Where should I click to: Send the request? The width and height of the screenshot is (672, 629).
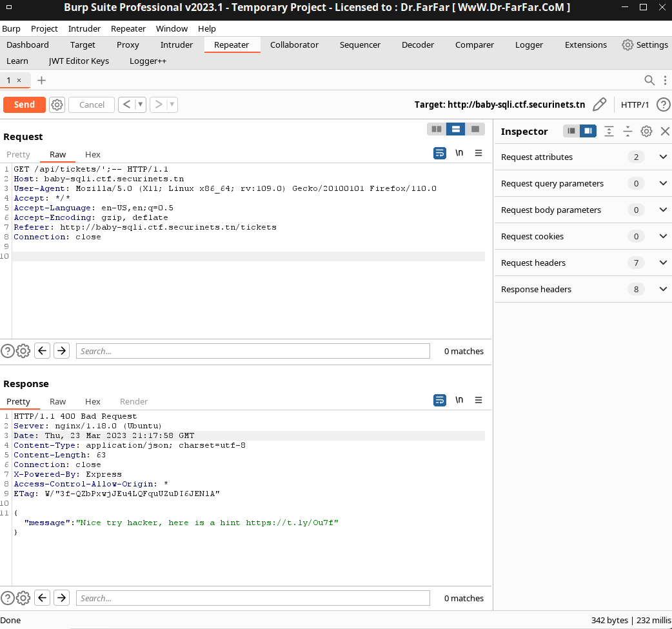[x=24, y=105]
